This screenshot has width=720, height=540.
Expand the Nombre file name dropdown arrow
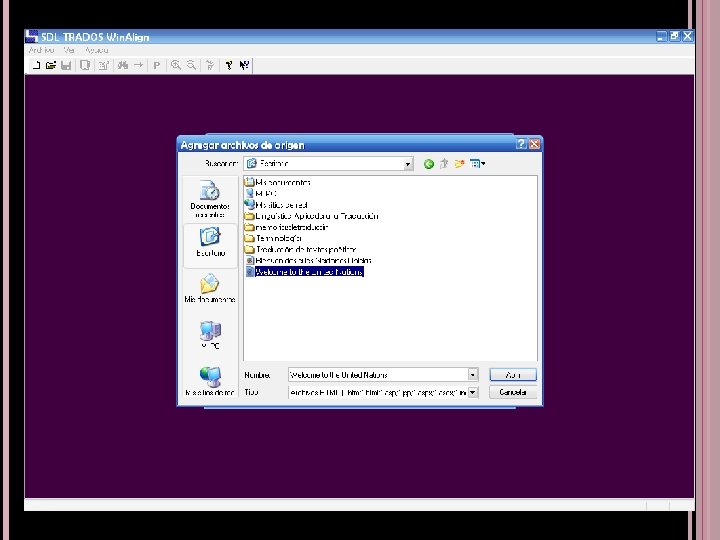coord(472,375)
